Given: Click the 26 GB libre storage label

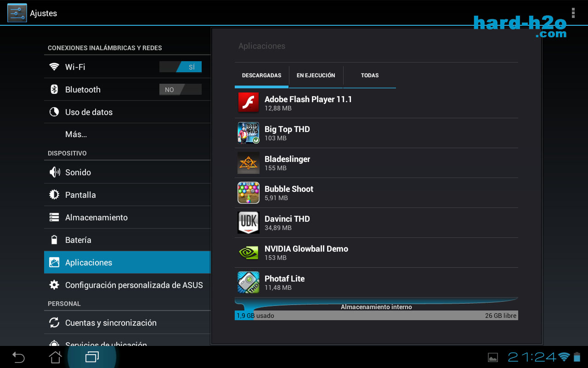Looking at the screenshot, I should 501,316.
